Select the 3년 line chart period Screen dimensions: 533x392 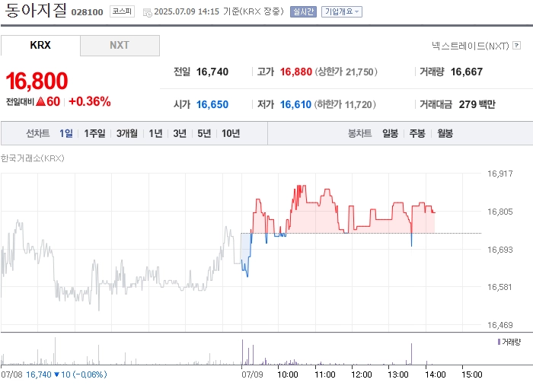click(180, 133)
